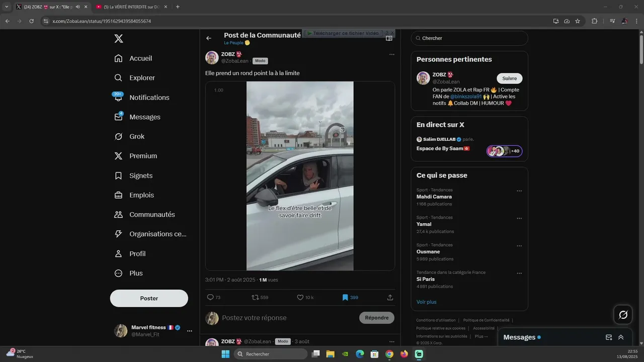Open the Windows Start menu

click(225, 354)
